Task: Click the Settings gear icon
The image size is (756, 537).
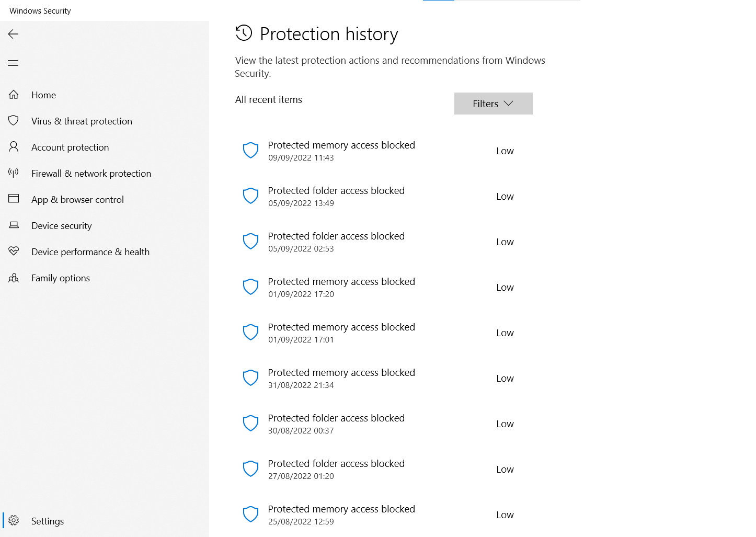Action: 14,521
